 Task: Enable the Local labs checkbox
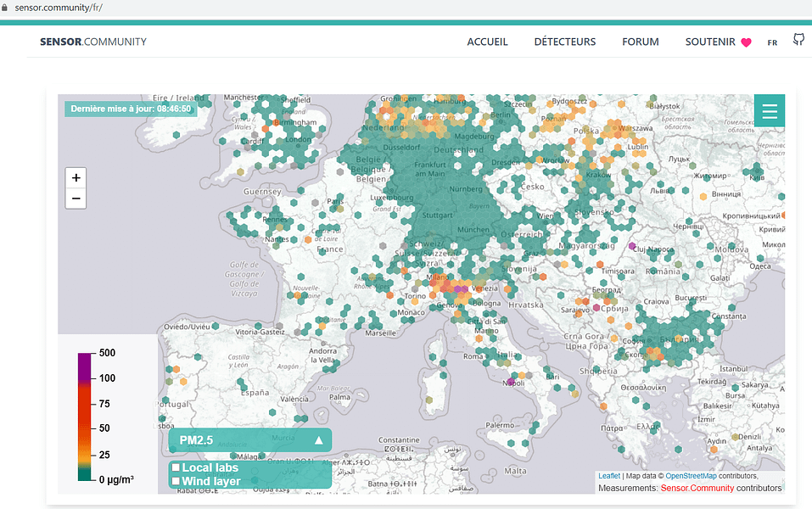[176, 467]
